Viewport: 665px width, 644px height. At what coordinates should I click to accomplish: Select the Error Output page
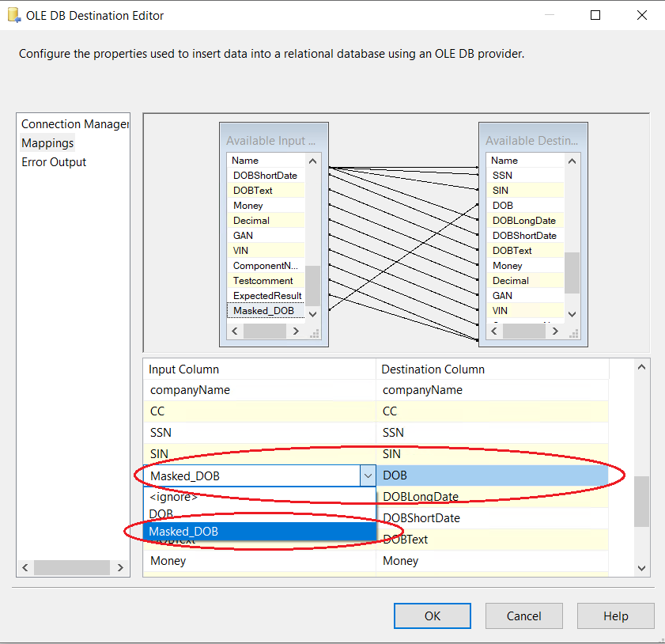pyautogui.click(x=54, y=162)
